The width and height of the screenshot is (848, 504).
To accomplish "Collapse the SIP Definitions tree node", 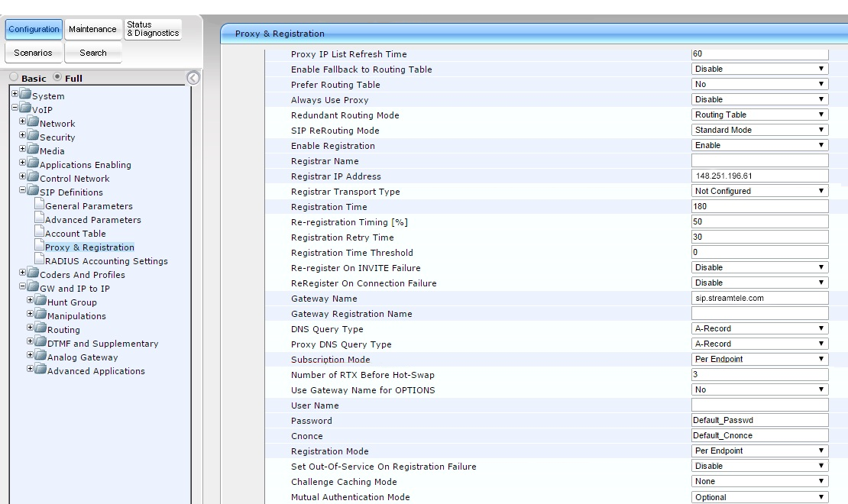I will [x=23, y=192].
